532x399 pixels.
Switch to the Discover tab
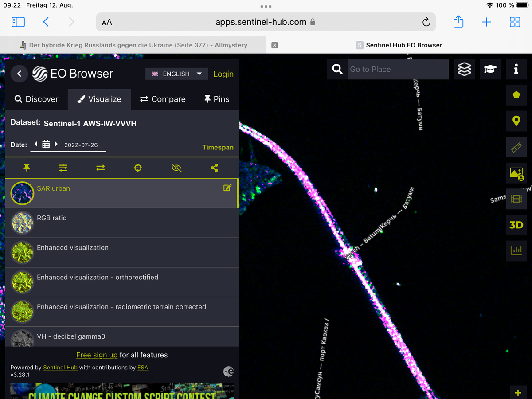pos(36,99)
